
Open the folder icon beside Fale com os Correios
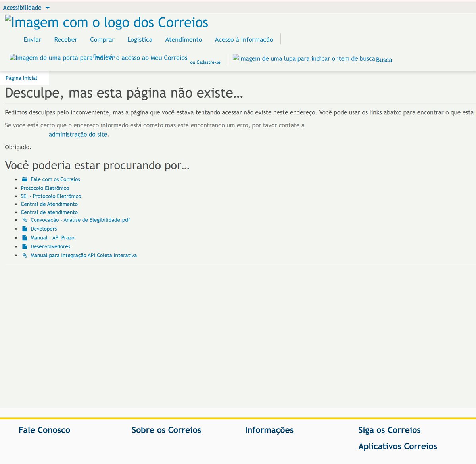click(25, 179)
